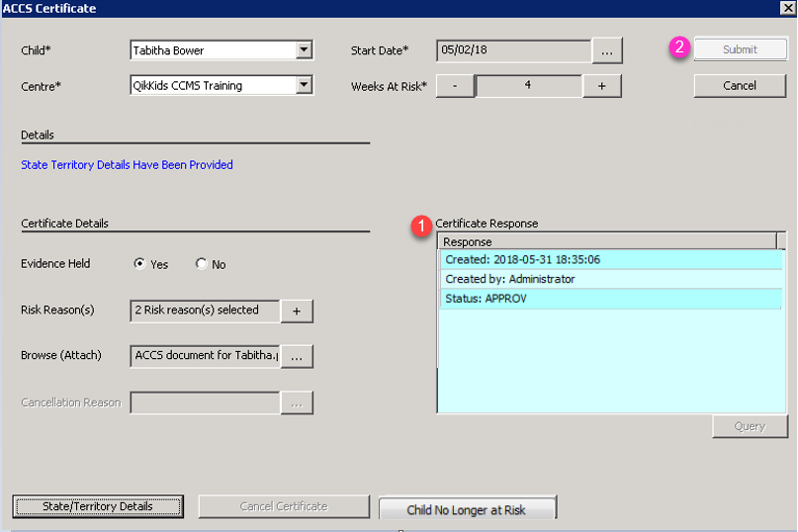
Task: Decrease Weeks At Risk with minus button
Action: [454, 86]
